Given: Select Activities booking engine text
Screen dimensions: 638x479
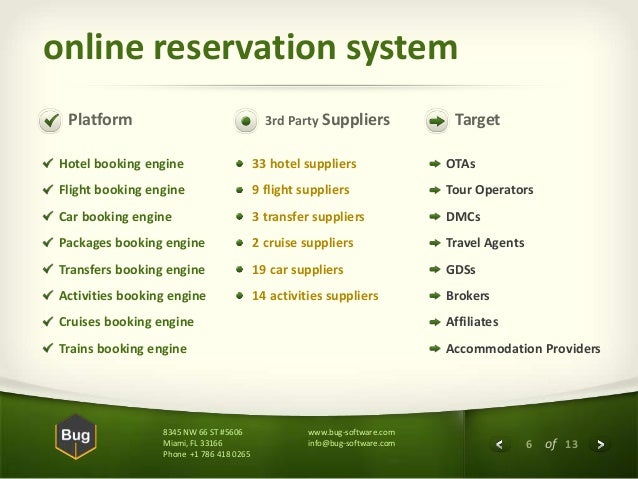Looking at the screenshot, I should click(x=132, y=295).
